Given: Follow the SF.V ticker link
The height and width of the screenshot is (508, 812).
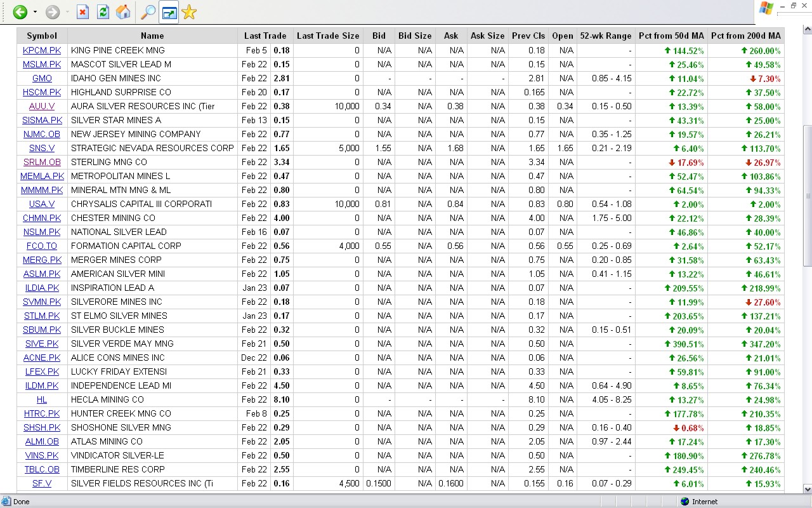Looking at the screenshot, I should [42, 483].
